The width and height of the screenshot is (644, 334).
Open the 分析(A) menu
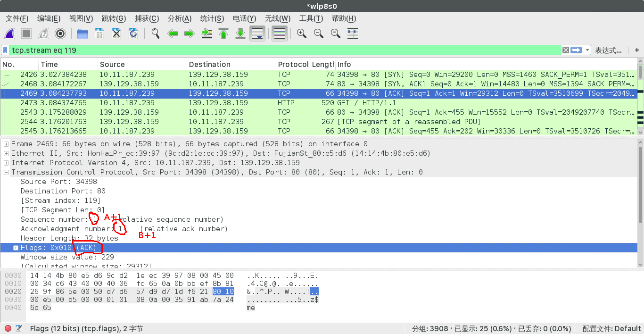click(x=179, y=18)
